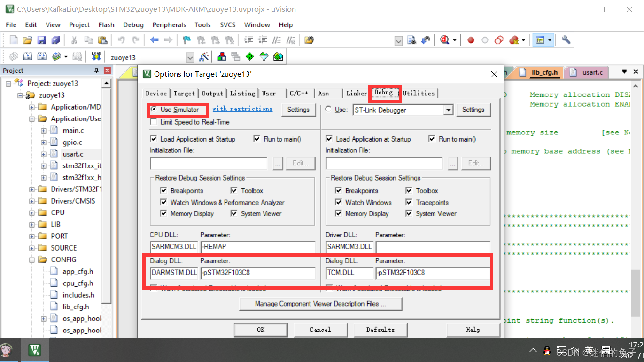
Task: Switch to the Device tab
Action: click(x=156, y=93)
